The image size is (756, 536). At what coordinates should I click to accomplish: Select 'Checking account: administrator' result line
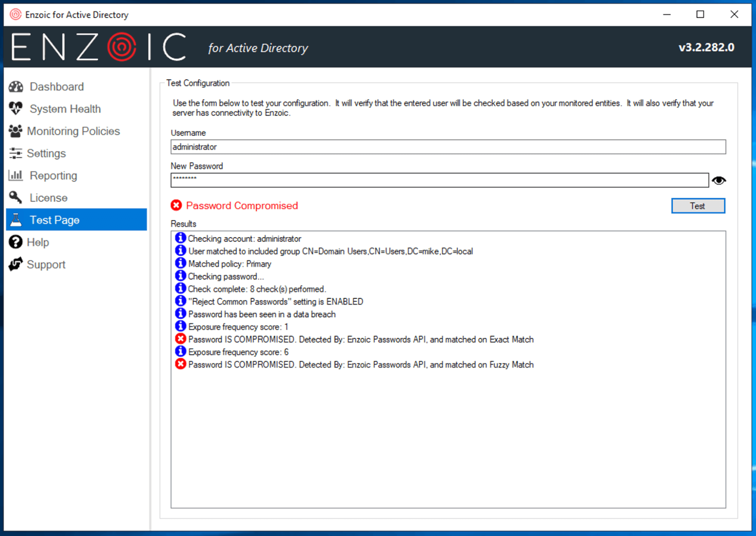[x=245, y=239]
